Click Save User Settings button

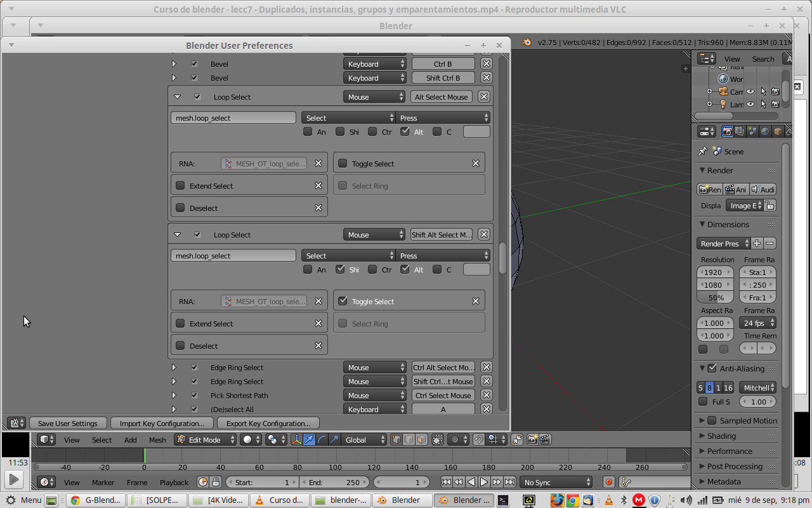[x=67, y=424]
